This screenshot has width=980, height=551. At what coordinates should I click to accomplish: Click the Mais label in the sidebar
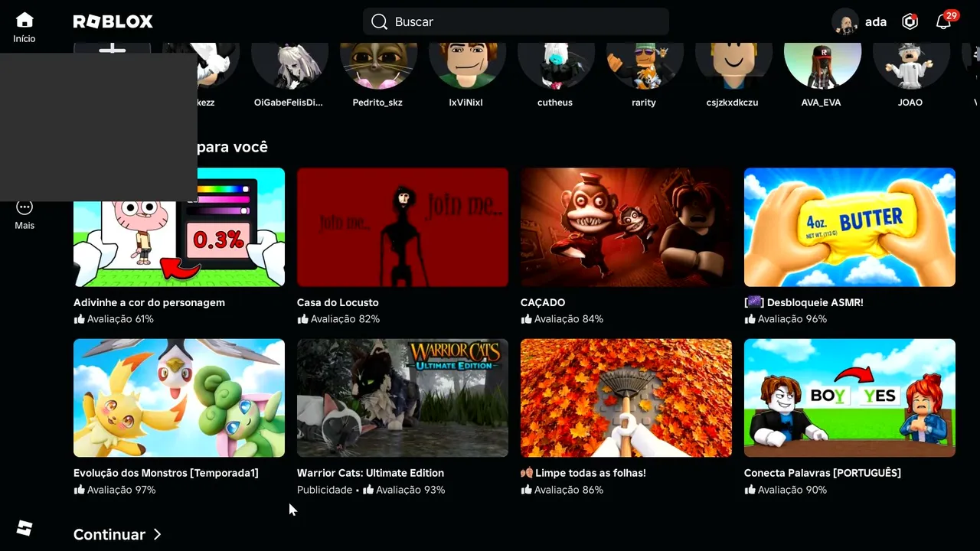coord(24,226)
